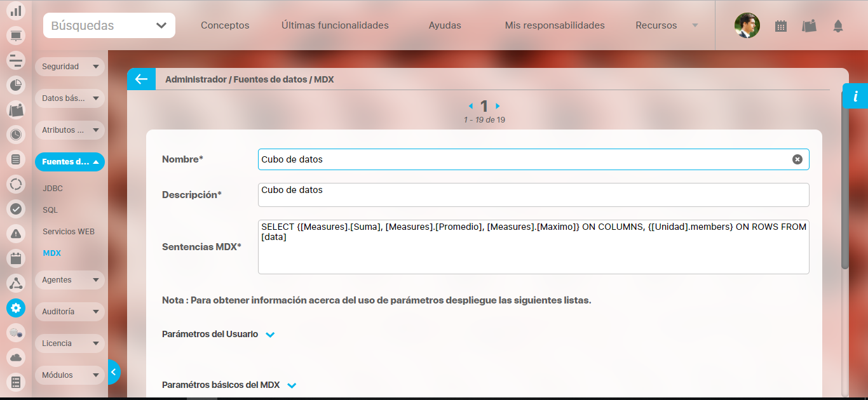Click the user profile avatar

(x=747, y=25)
